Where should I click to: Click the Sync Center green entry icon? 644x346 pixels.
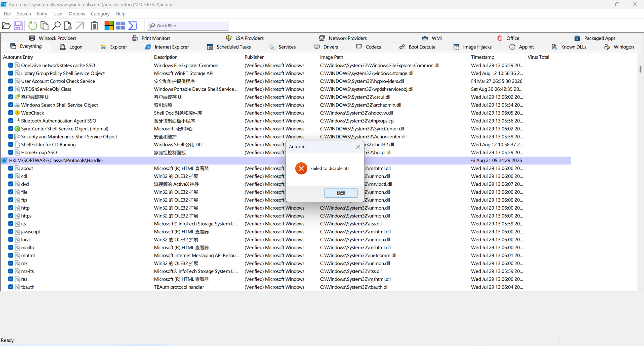pos(17,129)
